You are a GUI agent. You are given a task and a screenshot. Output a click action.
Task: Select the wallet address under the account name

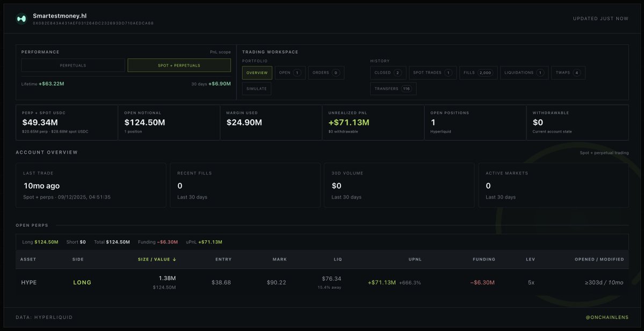click(93, 24)
